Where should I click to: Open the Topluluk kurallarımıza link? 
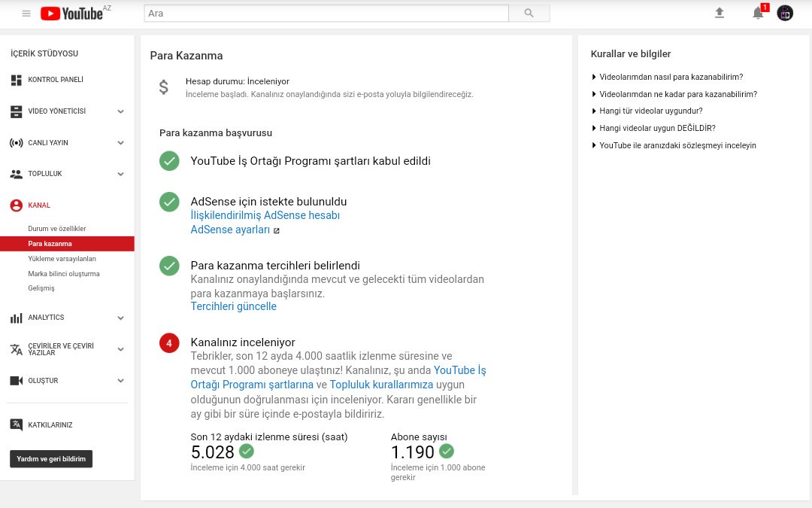coord(381,385)
